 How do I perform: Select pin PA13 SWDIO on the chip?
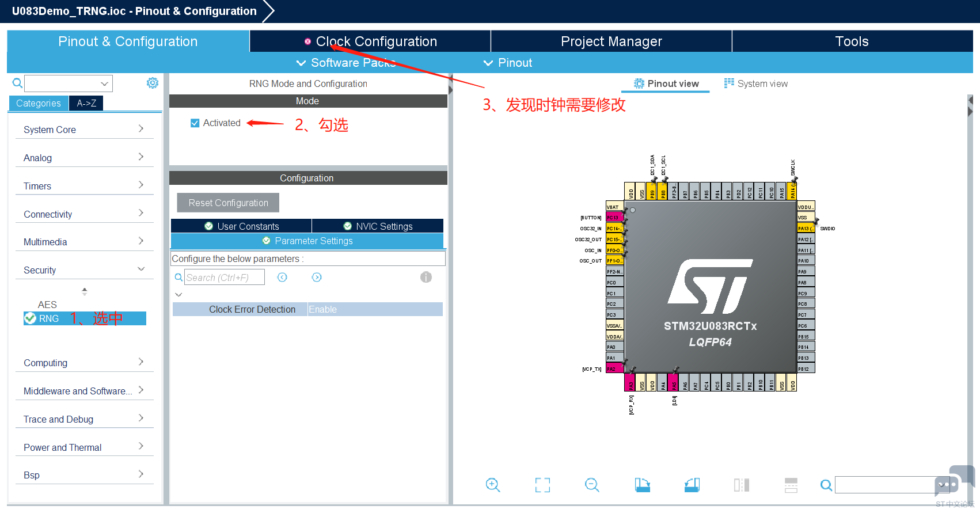(x=806, y=229)
